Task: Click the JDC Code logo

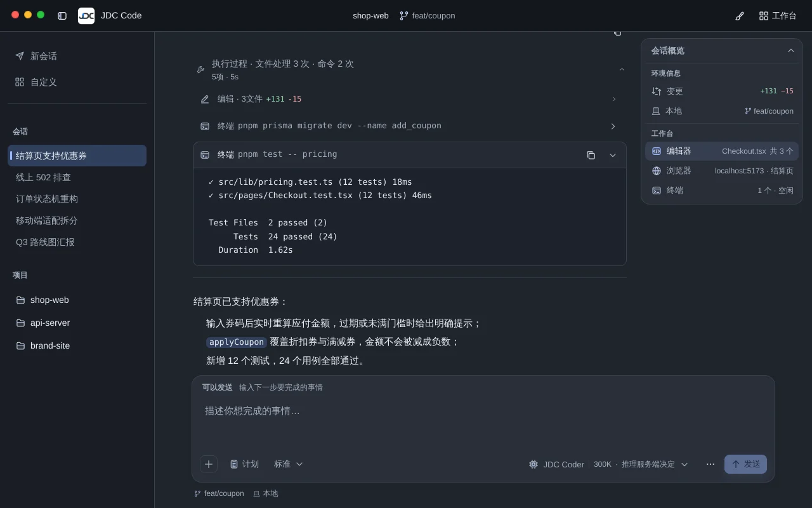Action: pos(86,16)
